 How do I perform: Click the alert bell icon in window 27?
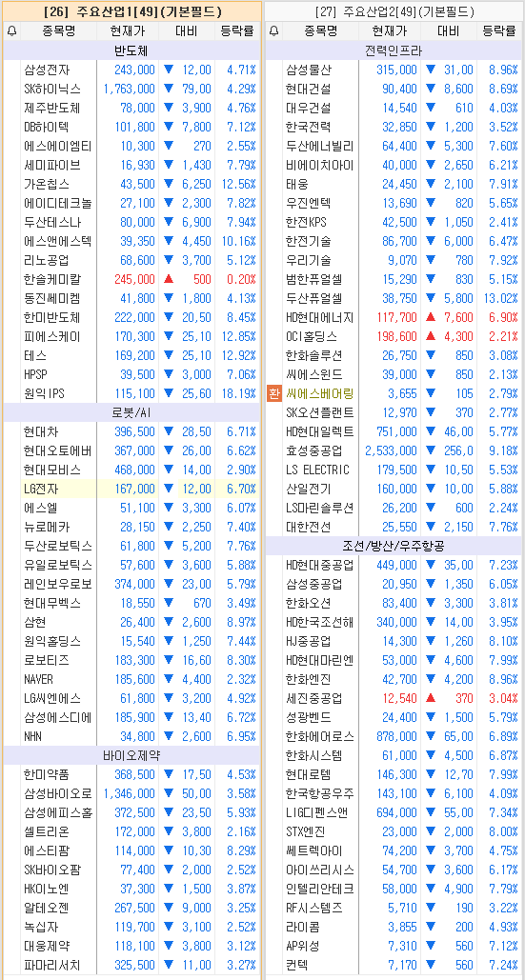point(273,31)
